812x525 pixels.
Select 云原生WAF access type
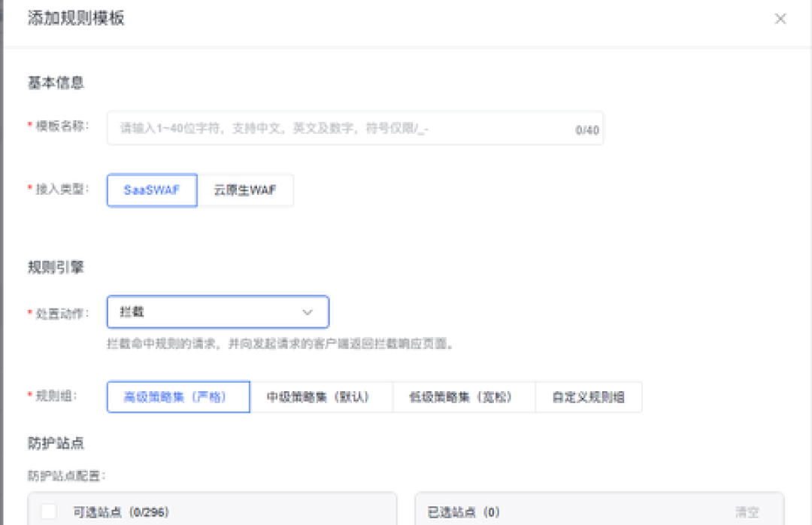[x=245, y=190]
